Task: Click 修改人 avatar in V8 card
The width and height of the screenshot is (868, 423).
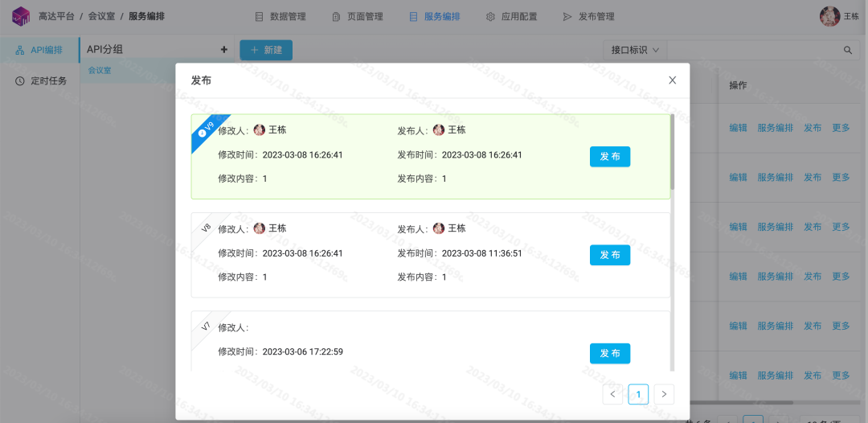Action: click(x=259, y=228)
